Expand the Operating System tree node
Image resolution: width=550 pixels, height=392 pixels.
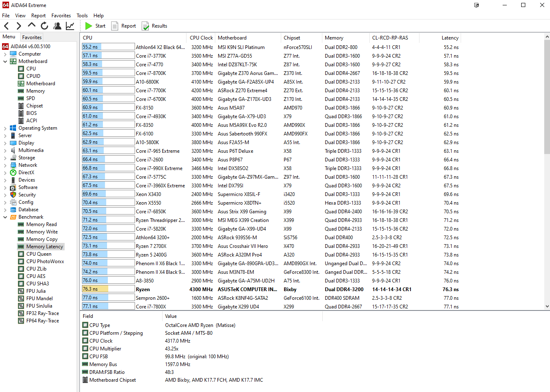[5, 128]
